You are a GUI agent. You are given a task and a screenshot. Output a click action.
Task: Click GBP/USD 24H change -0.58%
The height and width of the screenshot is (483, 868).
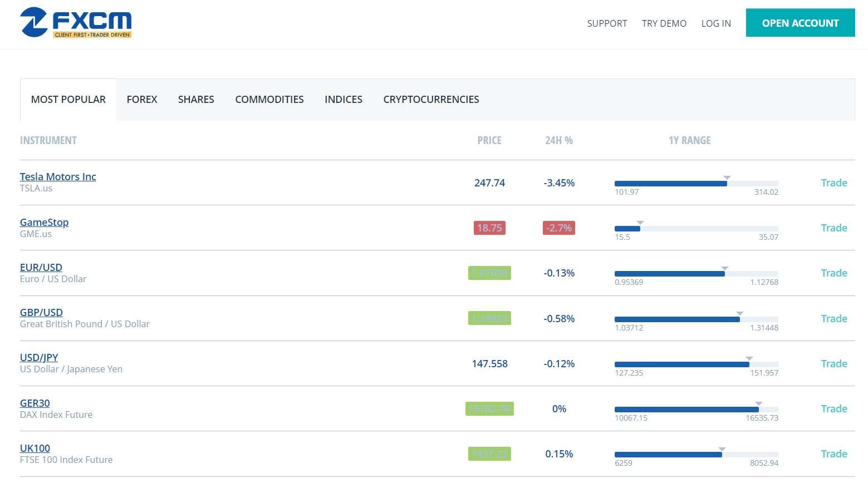pos(559,318)
